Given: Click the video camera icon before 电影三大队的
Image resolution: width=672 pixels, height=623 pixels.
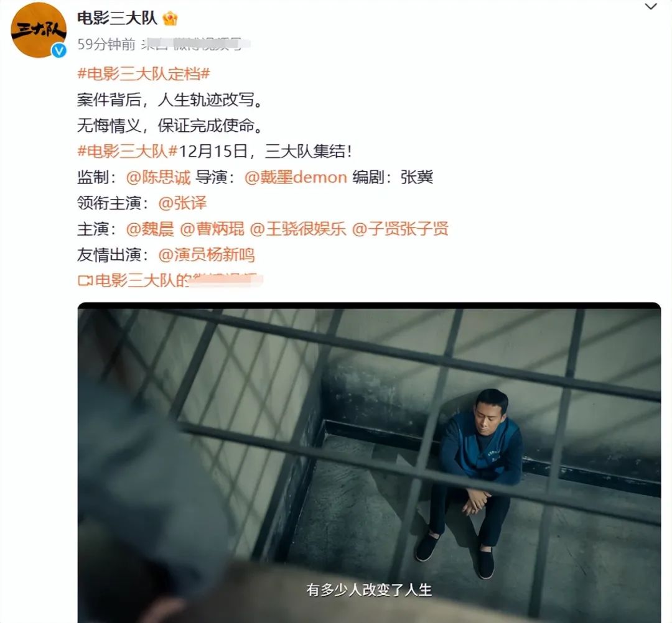Looking at the screenshot, I should point(85,281).
